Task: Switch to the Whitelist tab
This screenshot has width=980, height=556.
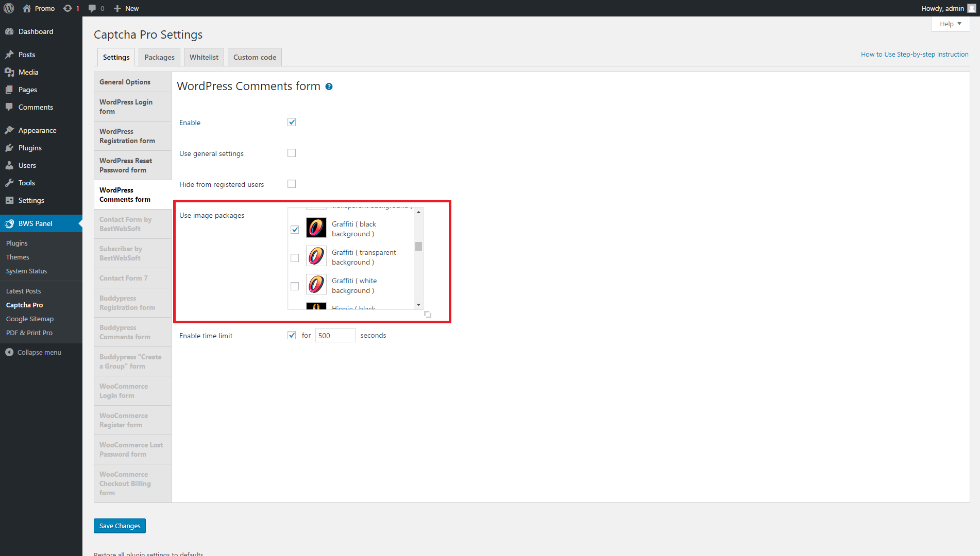Action: 204,57
